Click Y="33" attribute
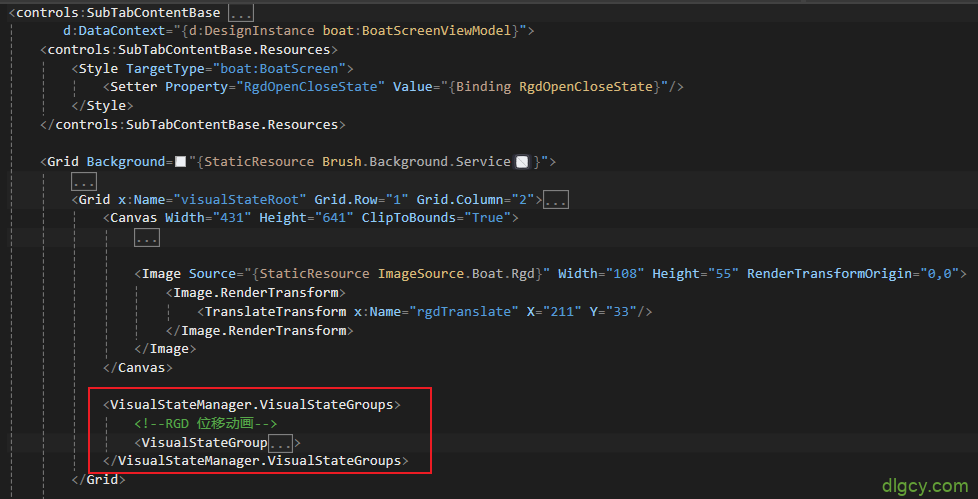The height and width of the screenshot is (499, 978). point(613,311)
